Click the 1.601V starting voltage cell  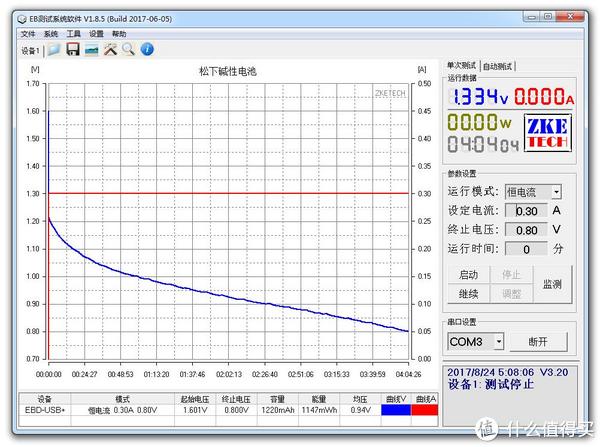[195, 410]
